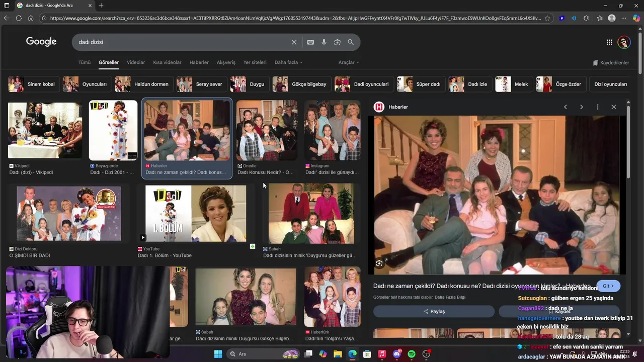Open Kaydedilenler saved items

(611, 63)
